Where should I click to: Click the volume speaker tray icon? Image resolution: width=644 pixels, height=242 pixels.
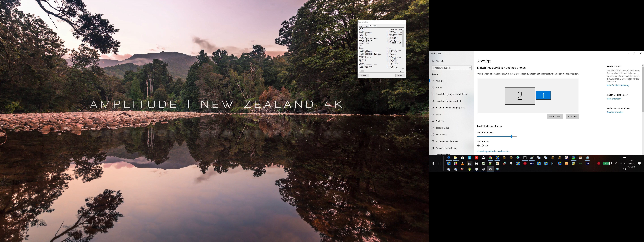click(x=625, y=169)
